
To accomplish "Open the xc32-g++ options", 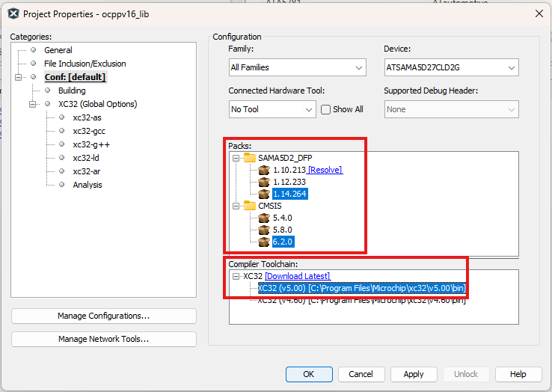I will tap(91, 144).
